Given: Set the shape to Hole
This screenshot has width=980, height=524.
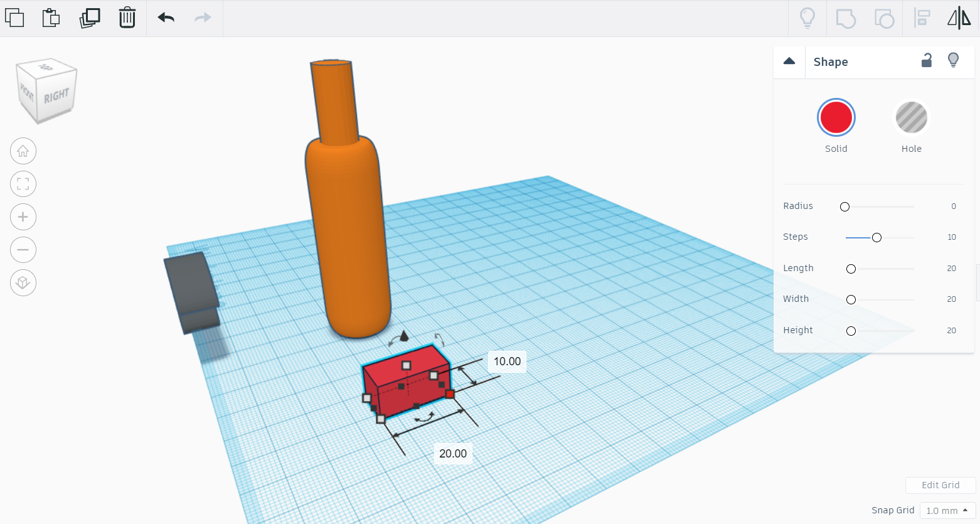Looking at the screenshot, I should (912, 117).
